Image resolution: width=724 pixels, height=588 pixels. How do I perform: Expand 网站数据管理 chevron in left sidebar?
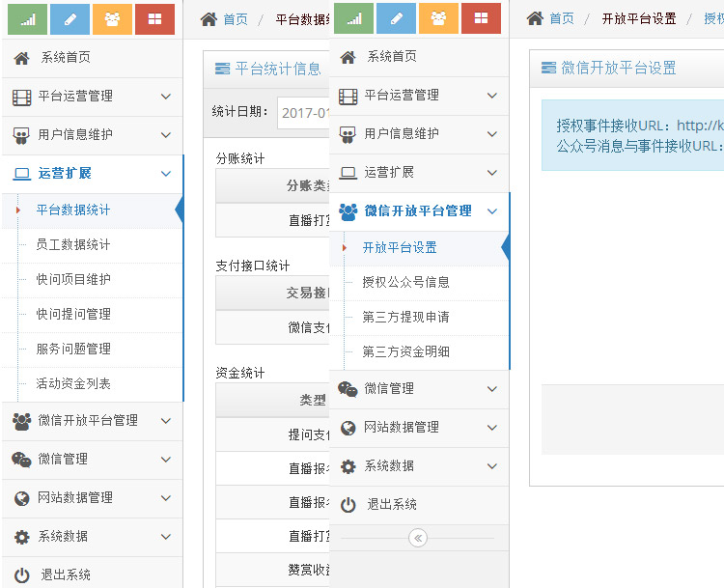tap(166, 498)
